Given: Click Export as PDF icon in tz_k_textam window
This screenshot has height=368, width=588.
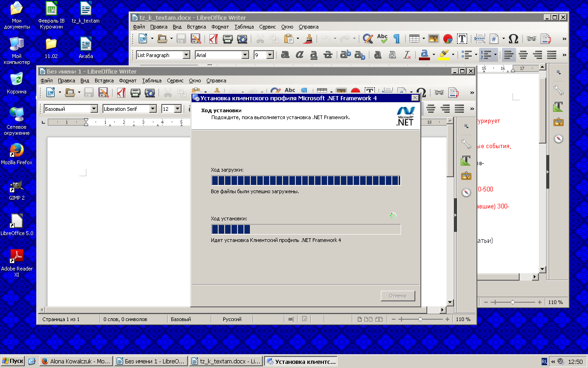Looking at the screenshot, I should click(213, 39).
